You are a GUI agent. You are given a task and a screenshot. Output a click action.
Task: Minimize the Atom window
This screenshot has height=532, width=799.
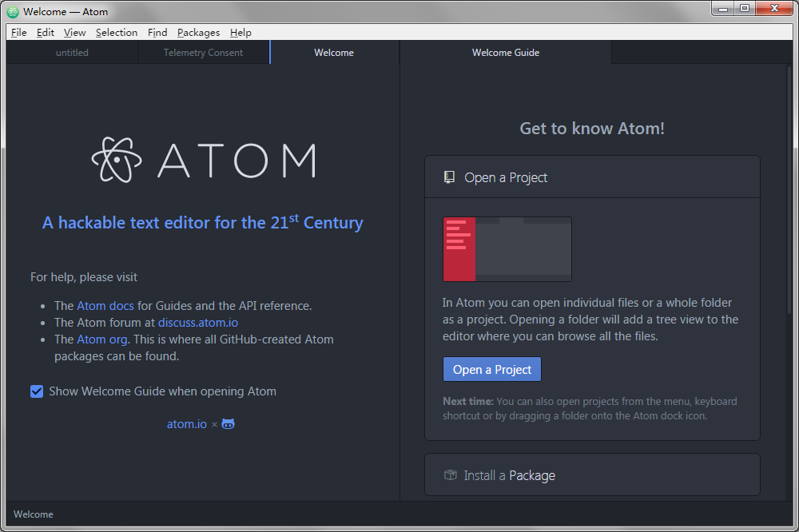pos(722,9)
